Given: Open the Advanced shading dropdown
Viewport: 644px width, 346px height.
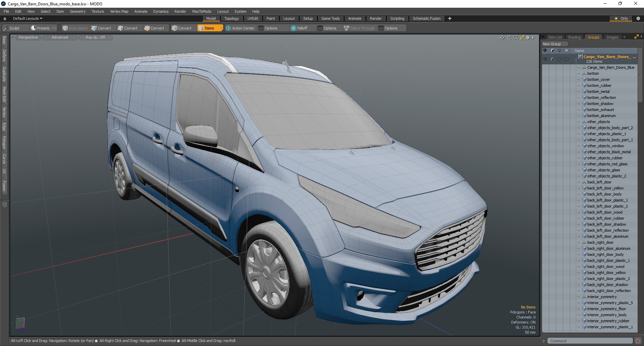Looking at the screenshot, I should coord(60,38).
